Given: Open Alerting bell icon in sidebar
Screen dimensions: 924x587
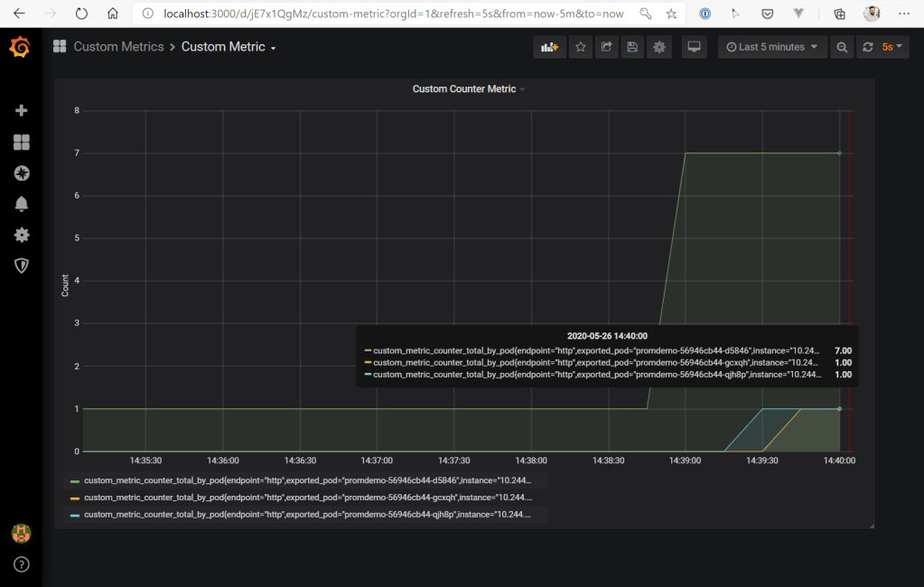Looking at the screenshot, I should click(x=22, y=204).
